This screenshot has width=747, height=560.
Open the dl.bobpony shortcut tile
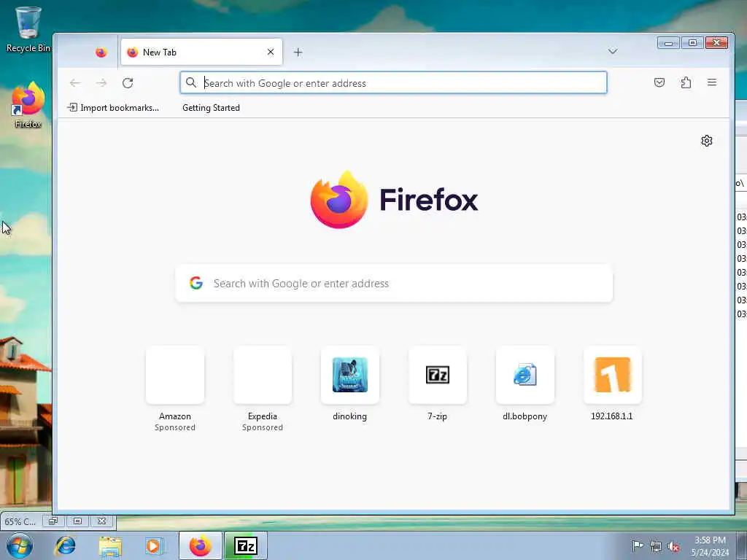click(x=525, y=376)
